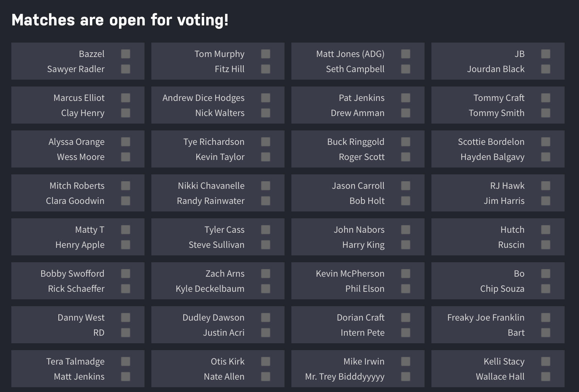Vote for Intern Pete checkbox
The height and width of the screenshot is (392, 579).
[x=406, y=333]
